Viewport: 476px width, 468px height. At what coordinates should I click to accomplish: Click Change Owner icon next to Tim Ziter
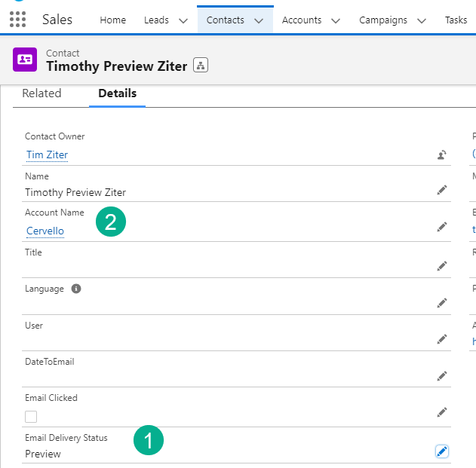pos(441,155)
